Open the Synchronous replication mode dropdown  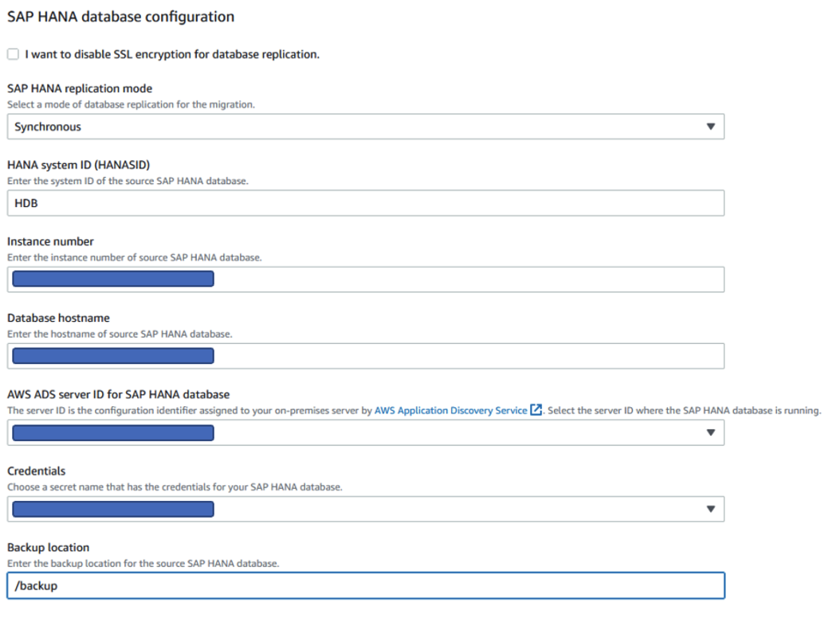tap(365, 127)
